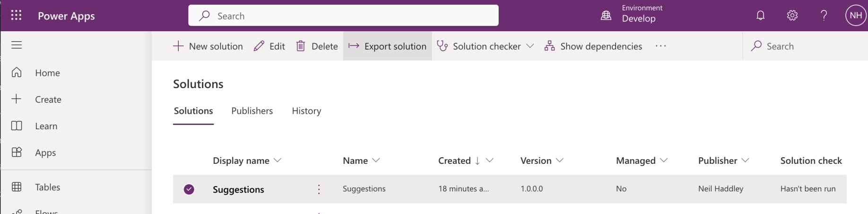Deselect the Suggestions solution checkmark
The height and width of the screenshot is (214, 868).
[x=189, y=189]
